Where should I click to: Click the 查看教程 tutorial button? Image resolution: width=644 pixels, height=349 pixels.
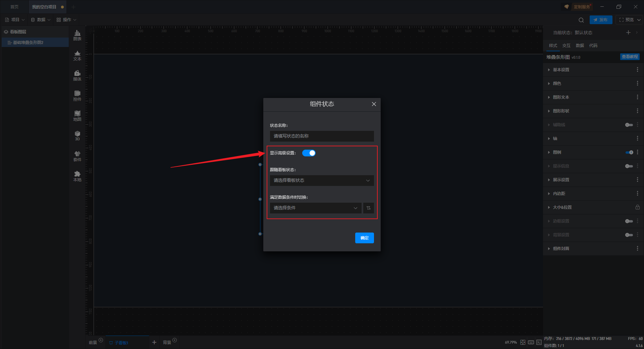[x=630, y=57]
